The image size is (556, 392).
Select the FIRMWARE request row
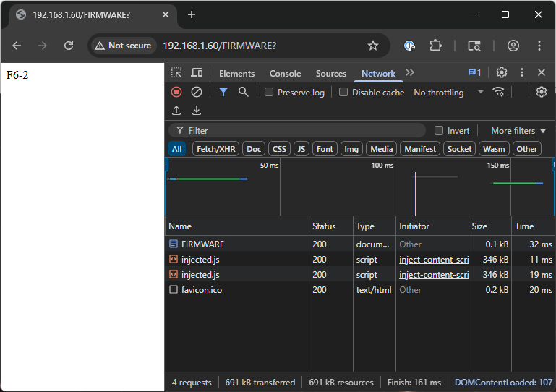point(360,244)
